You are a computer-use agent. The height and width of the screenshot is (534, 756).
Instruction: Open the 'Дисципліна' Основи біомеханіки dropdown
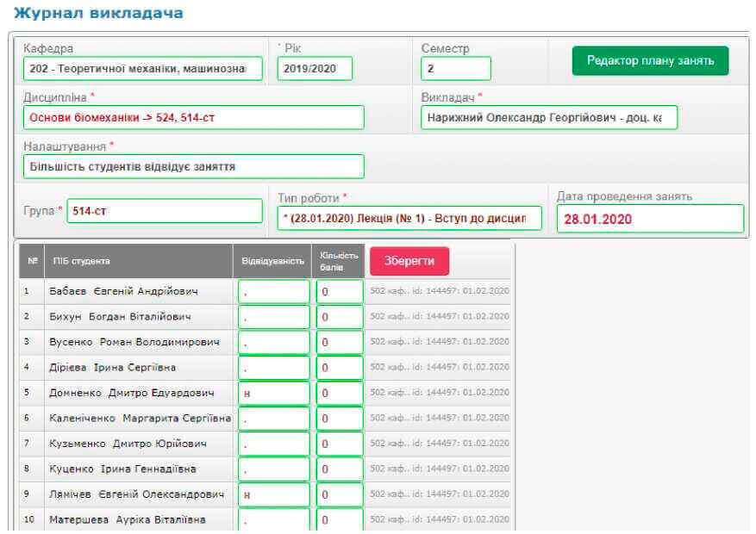click(x=193, y=118)
